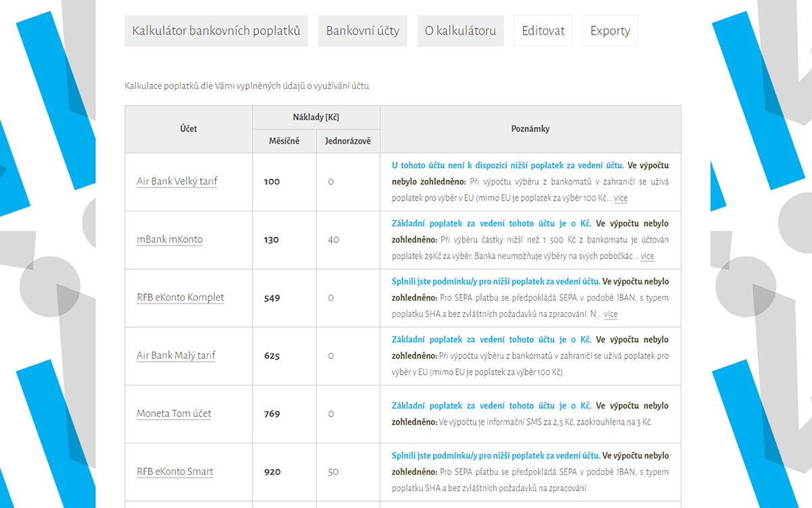Open the Kalkulátor bankovních poplatků tab
812x508 pixels.
click(216, 31)
